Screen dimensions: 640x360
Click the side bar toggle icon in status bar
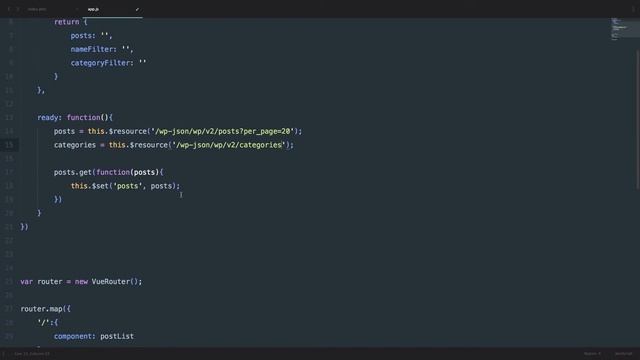[4, 353]
